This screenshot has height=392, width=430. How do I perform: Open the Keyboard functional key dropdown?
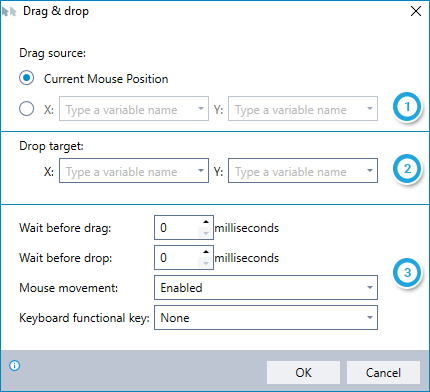tap(266, 318)
